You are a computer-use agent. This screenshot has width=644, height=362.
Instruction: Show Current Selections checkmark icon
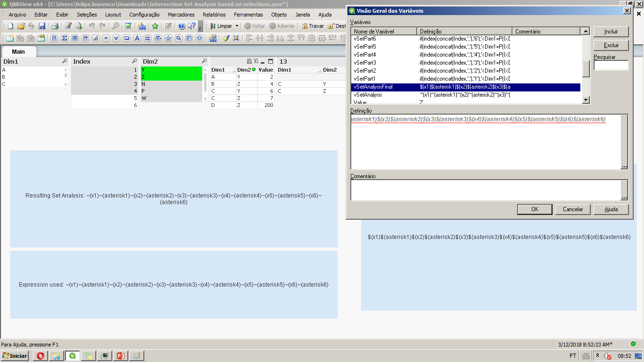click(128, 26)
